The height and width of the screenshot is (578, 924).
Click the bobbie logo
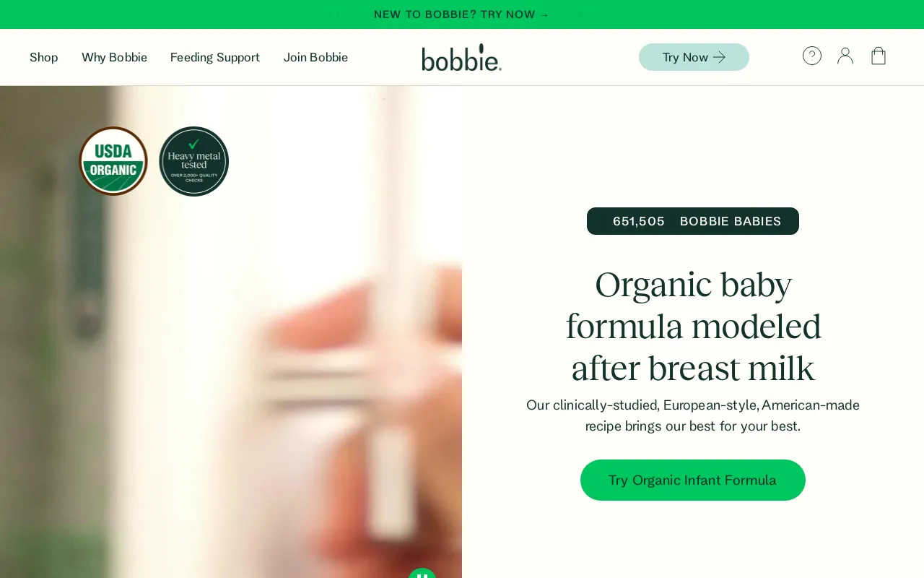[x=462, y=57]
